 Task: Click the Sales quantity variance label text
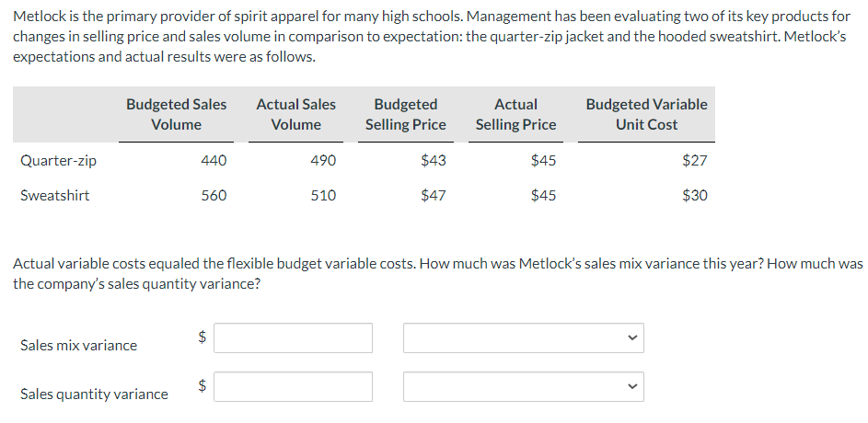94,394
